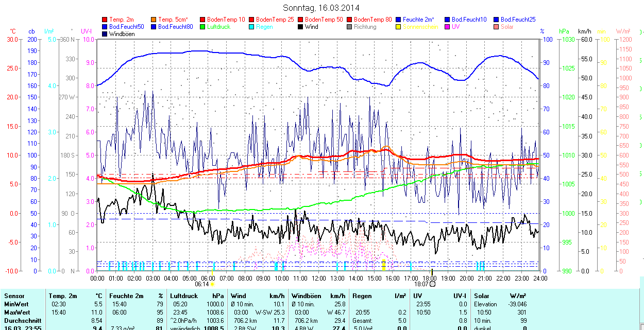The width and height of the screenshot is (644, 330).
Task: Select the Feuchte 2m legend label
Action: point(419,20)
